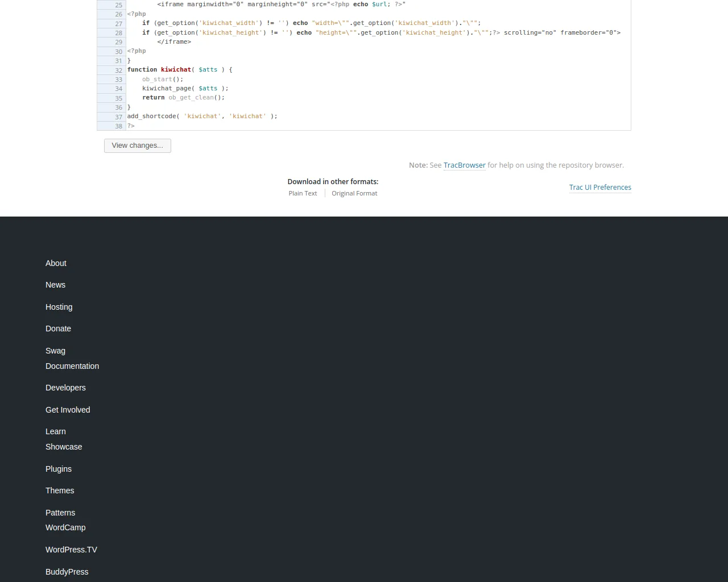Go to the News footer link

tap(55, 285)
